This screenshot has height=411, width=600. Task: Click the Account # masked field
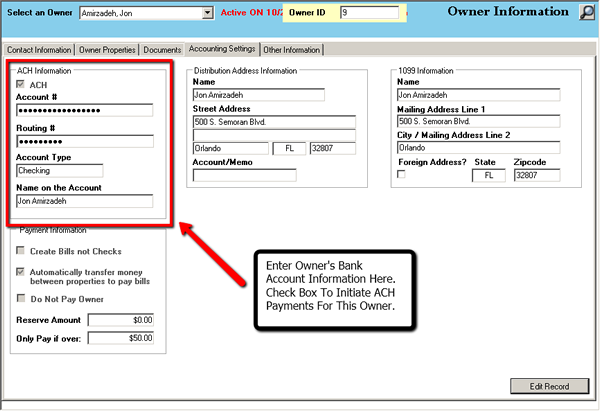pos(85,110)
